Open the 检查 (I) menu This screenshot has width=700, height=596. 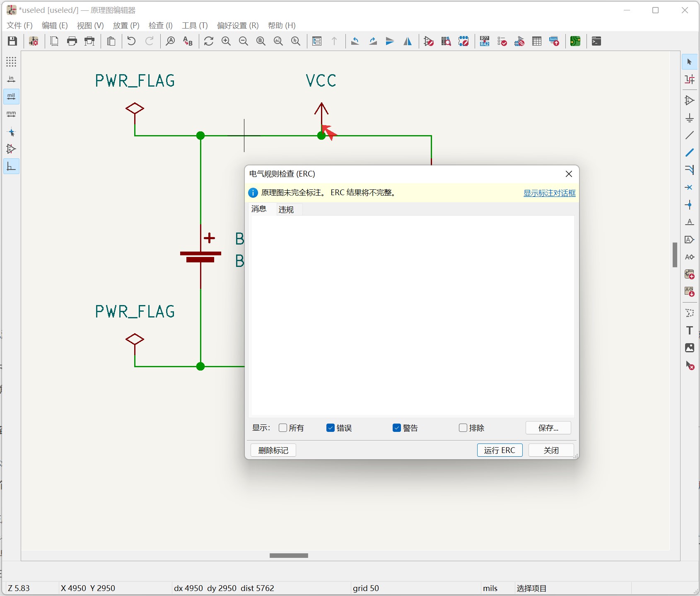(161, 25)
